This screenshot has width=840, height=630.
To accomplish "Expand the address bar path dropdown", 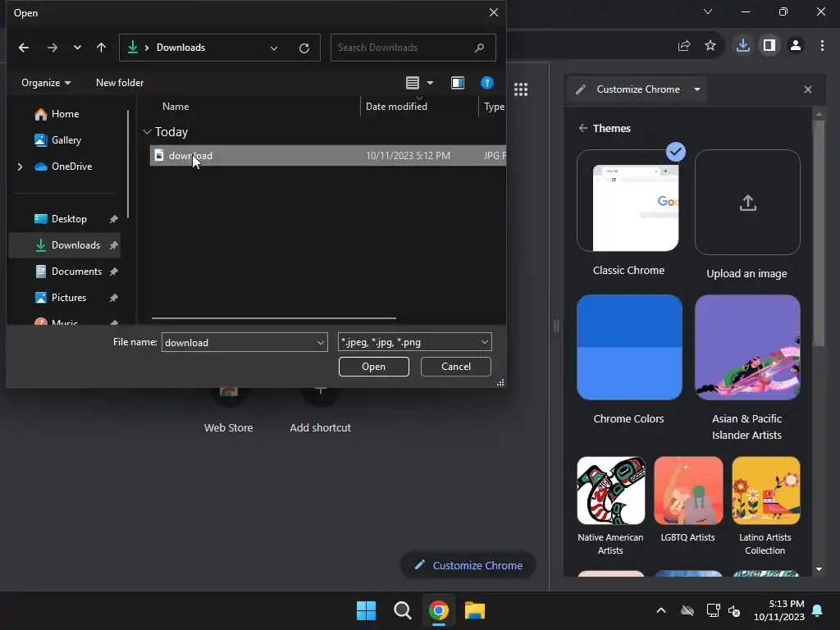I will coord(274,48).
